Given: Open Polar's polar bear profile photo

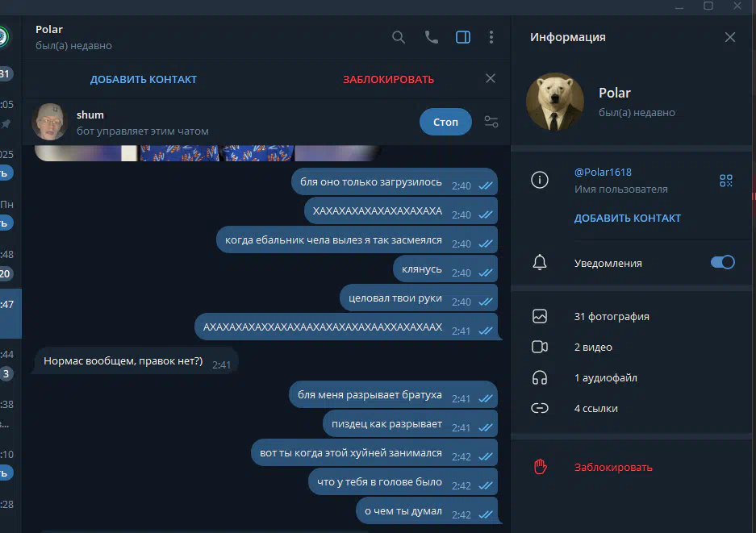Looking at the screenshot, I should tap(554, 102).
